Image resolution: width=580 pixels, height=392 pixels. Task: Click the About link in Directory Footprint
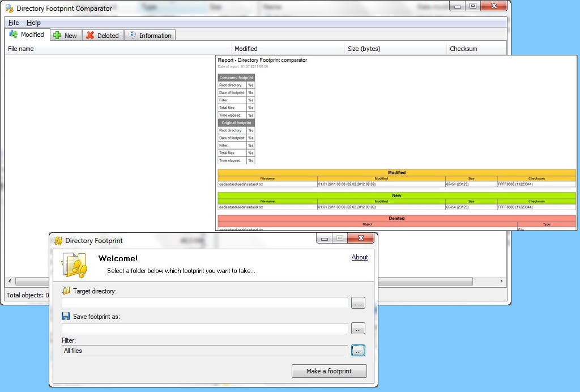pyautogui.click(x=360, y=257)
